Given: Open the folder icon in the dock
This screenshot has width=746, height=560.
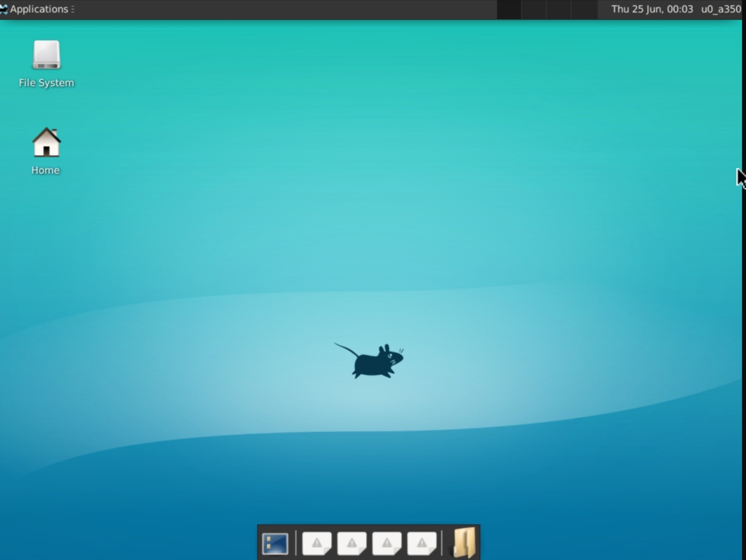Looking at the screenshot, I should click(x=464, y=543).
